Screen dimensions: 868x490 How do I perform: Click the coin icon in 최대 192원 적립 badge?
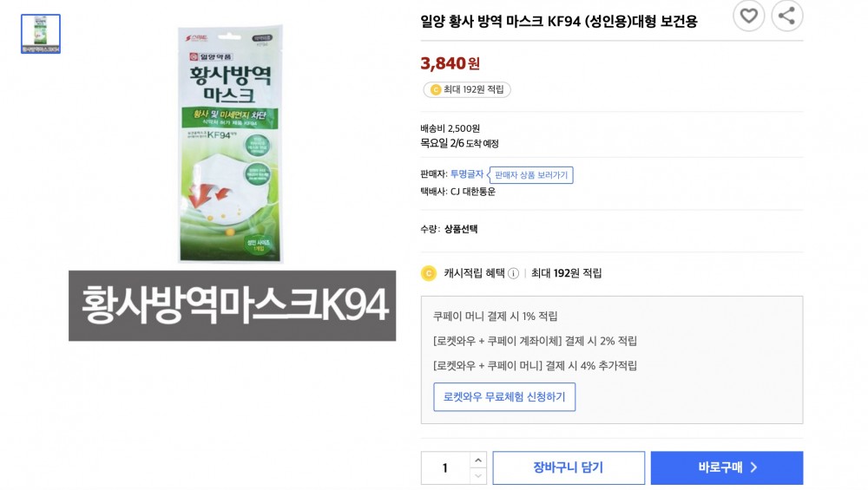point(435,89)
